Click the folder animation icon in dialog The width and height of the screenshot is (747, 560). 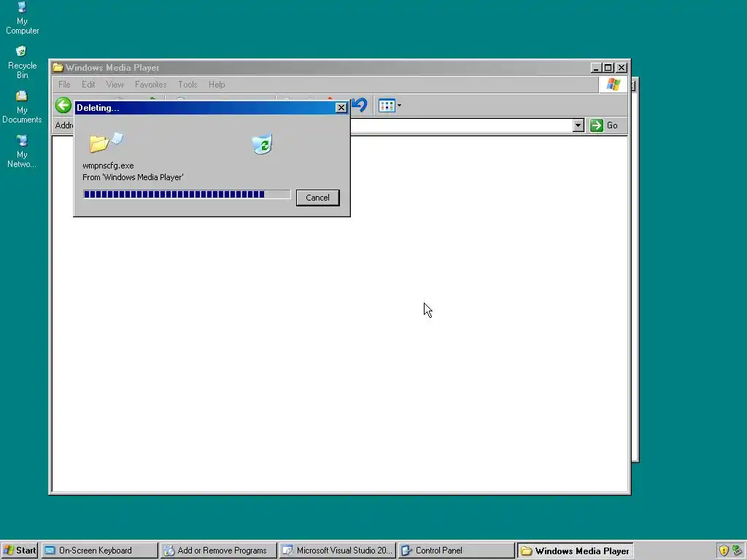(107, 142)
